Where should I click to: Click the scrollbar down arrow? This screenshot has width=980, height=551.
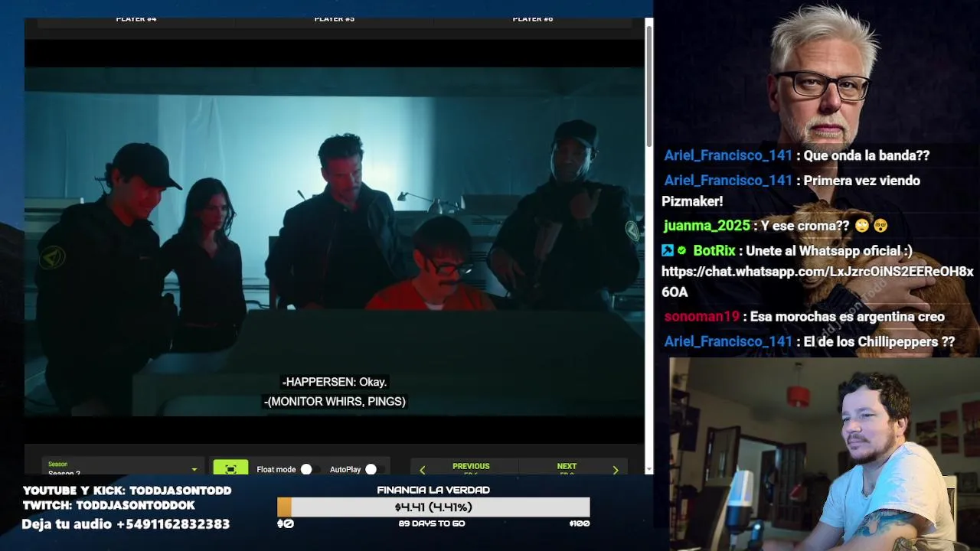[x=649, y=469]
